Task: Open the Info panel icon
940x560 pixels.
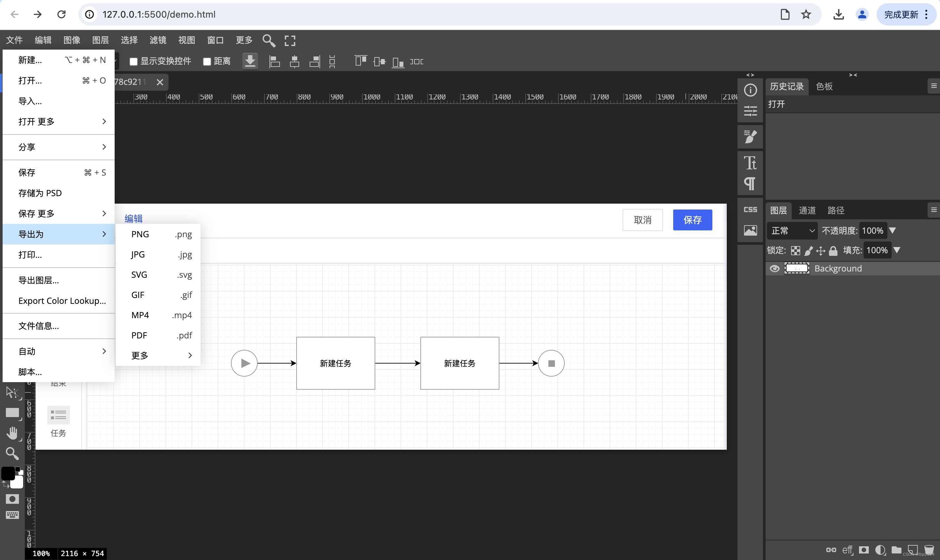Action: 750,90
